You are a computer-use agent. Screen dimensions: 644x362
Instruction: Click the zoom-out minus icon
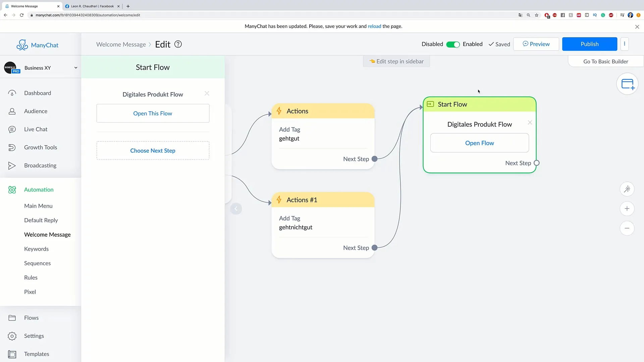coord(627,229)
